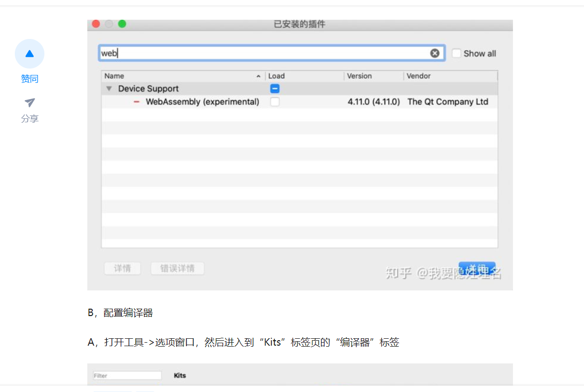Click the 分享 share arrow icon
The width and height of the screenshot is (584, 392).
point(30,103)
